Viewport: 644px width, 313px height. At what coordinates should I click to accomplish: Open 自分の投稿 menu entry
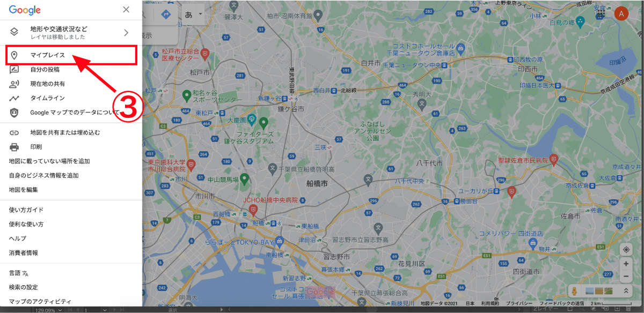[45, 70]
